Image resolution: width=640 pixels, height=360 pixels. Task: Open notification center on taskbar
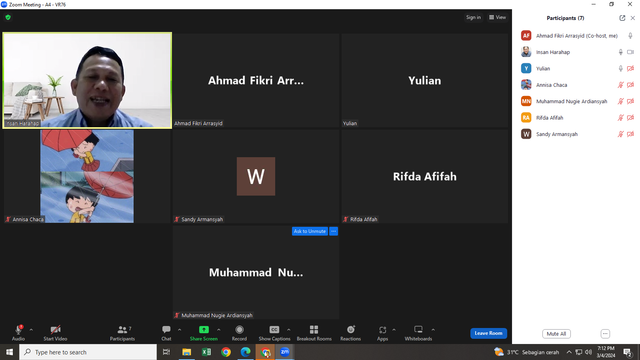[628, 352]
